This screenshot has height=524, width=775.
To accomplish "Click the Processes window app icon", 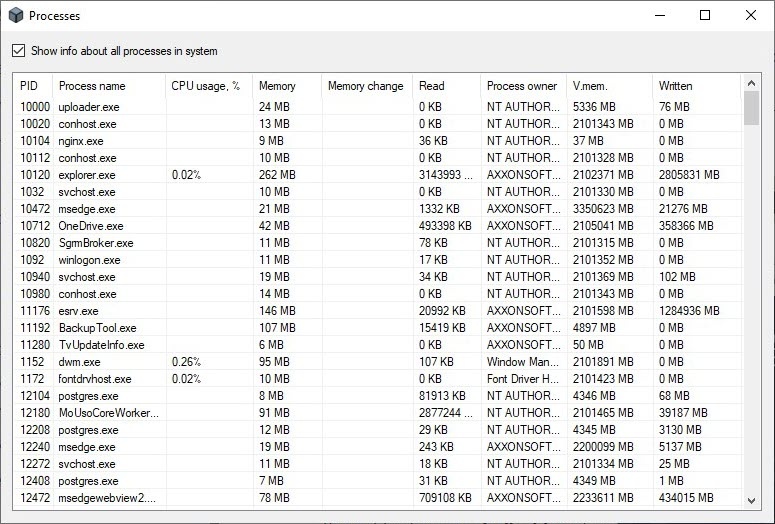I will coord(15,16).
